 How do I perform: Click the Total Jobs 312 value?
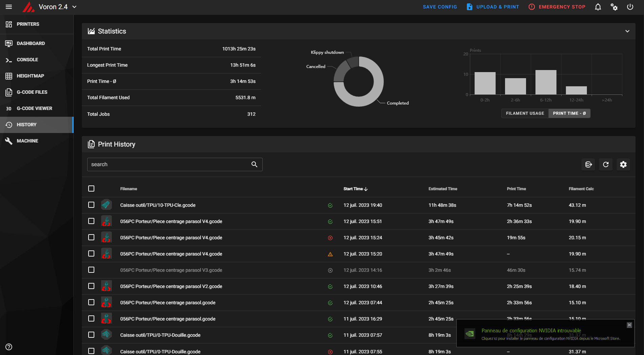[x=251, y=114]
